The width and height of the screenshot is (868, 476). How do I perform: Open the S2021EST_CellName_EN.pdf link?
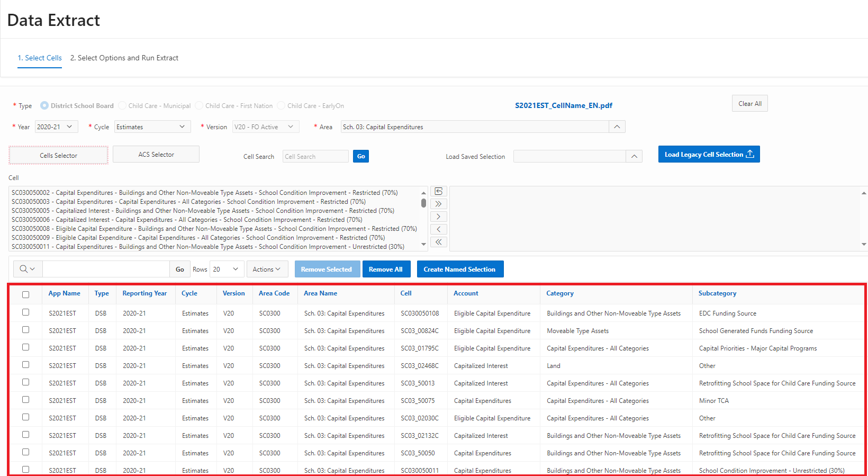tap(563, 105)
